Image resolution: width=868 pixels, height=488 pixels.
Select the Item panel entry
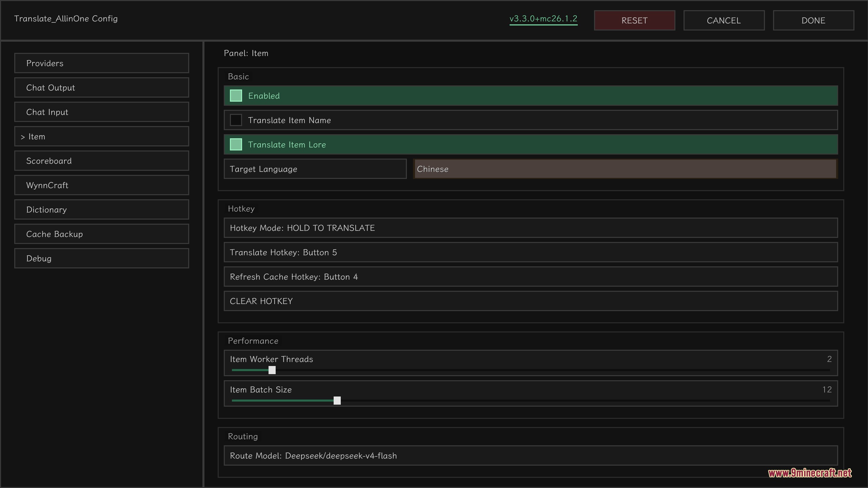pyautogui.click(x=101, y=136)
